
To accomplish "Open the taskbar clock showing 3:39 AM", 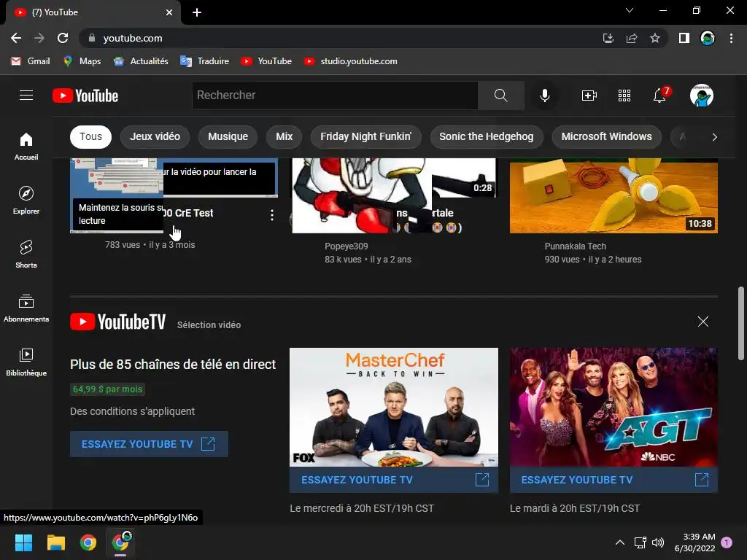I will [x=694, y=542].
